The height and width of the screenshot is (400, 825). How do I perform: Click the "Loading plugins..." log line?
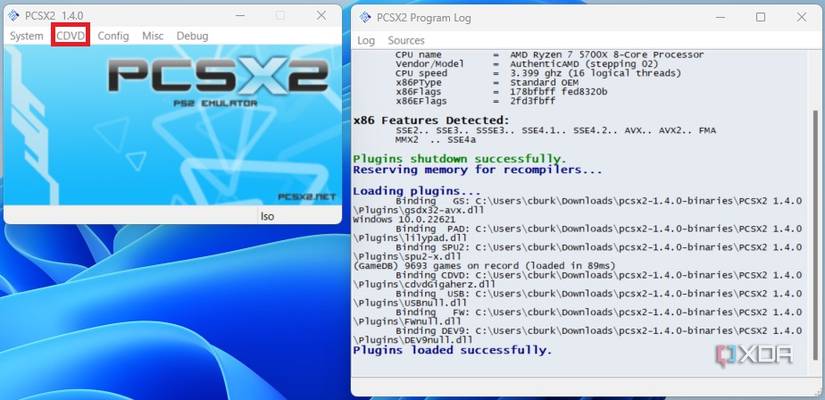point(417,191)
